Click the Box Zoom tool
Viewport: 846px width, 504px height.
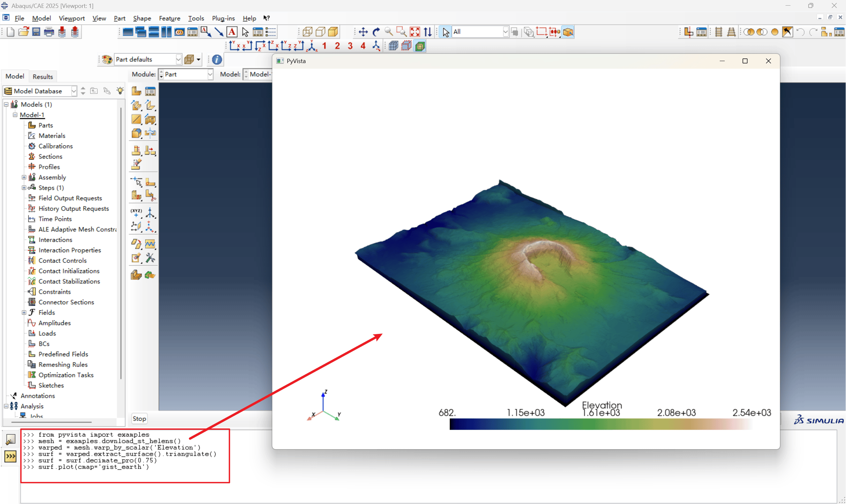coord(402,32)
